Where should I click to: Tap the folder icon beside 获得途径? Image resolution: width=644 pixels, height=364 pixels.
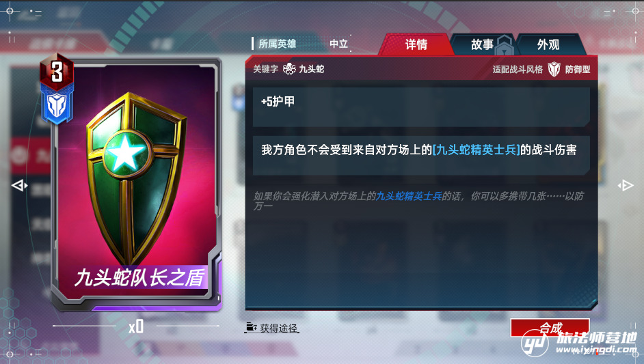(x=251, y=328)
